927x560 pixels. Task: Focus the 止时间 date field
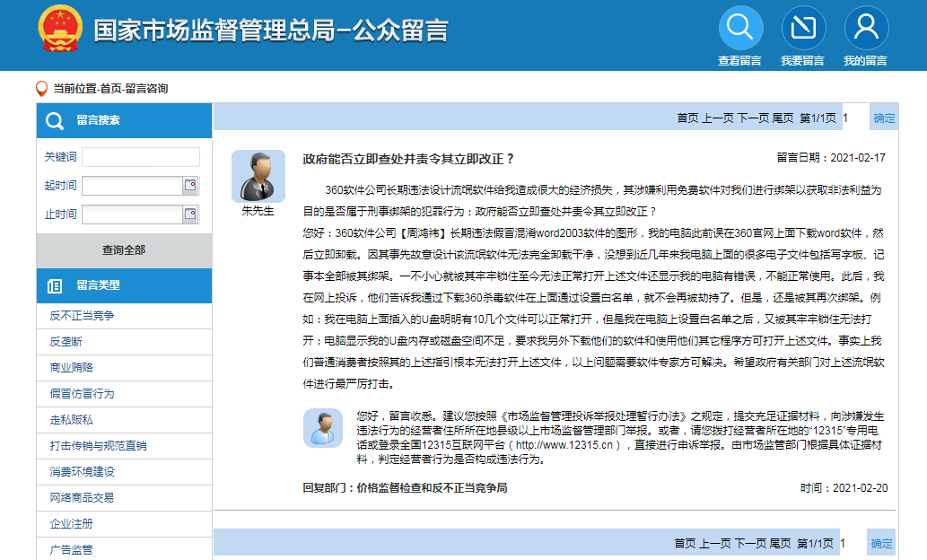tap(132, 214)
